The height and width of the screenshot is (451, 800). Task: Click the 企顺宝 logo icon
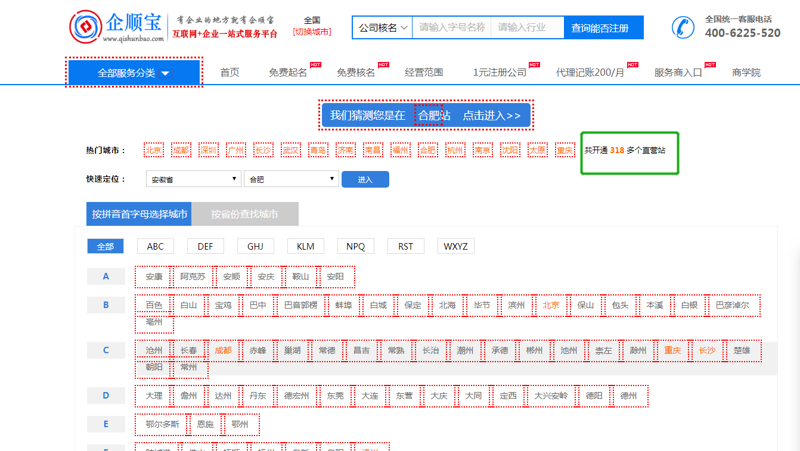(x=84, y=27)
